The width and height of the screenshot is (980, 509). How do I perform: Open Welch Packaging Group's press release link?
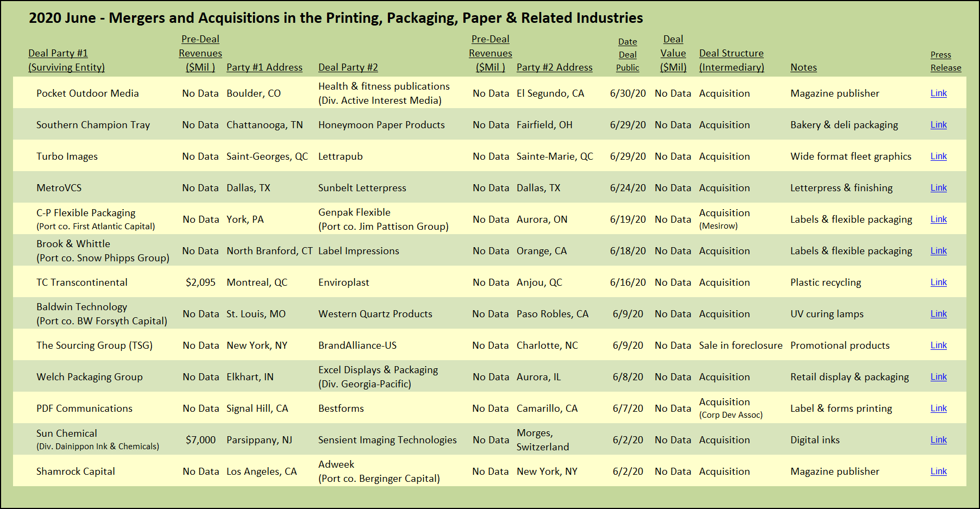938,377
